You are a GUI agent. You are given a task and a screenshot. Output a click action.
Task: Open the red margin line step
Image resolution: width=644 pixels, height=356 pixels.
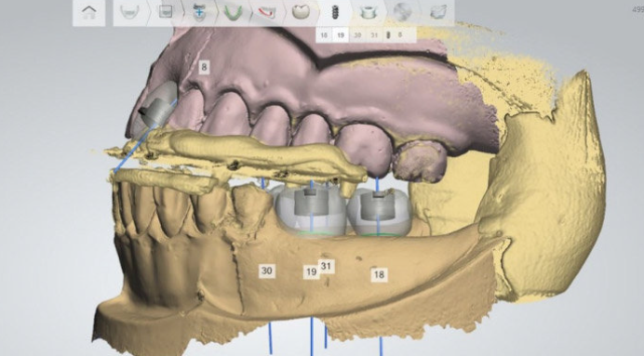267,12
